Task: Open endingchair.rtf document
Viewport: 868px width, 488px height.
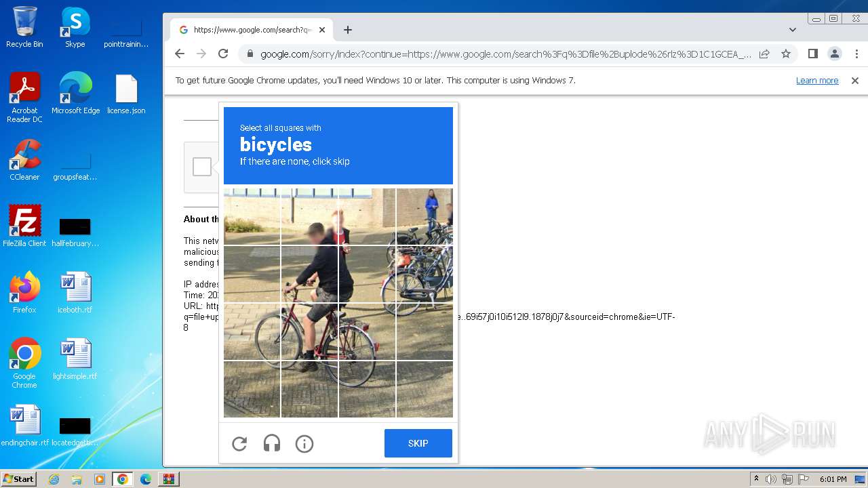Action: point(24,426)
